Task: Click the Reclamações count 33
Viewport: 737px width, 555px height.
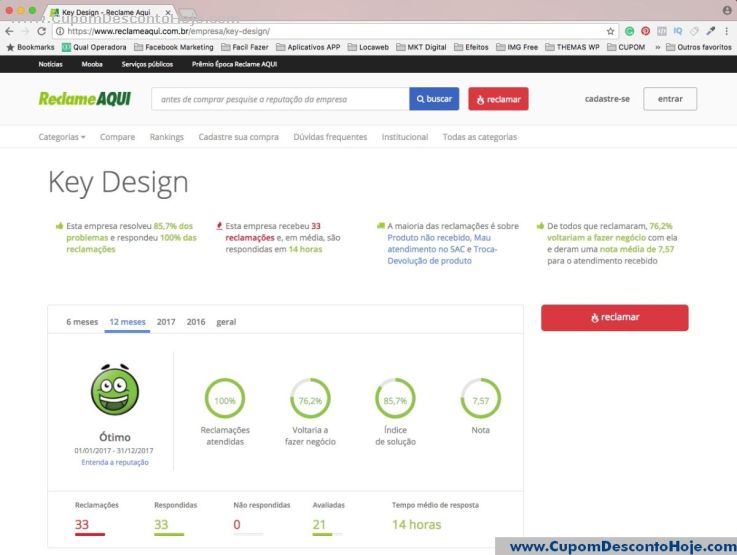Action: [x=82, y=524]
